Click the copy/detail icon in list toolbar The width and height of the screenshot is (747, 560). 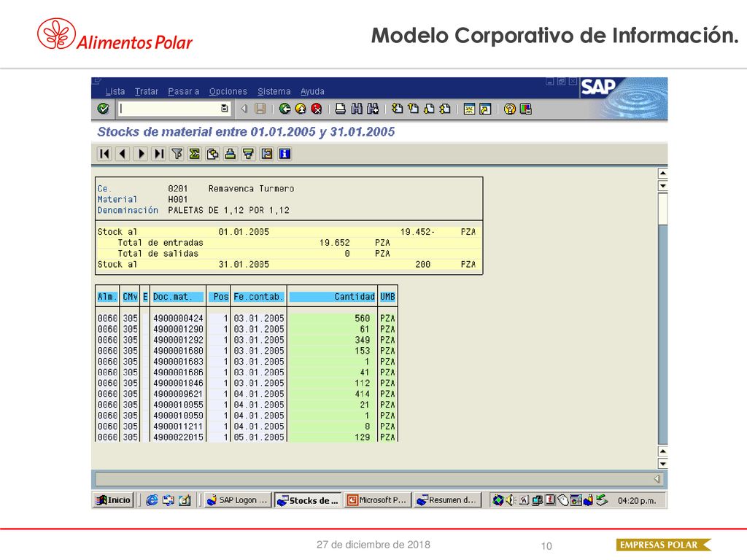[212, 154]
